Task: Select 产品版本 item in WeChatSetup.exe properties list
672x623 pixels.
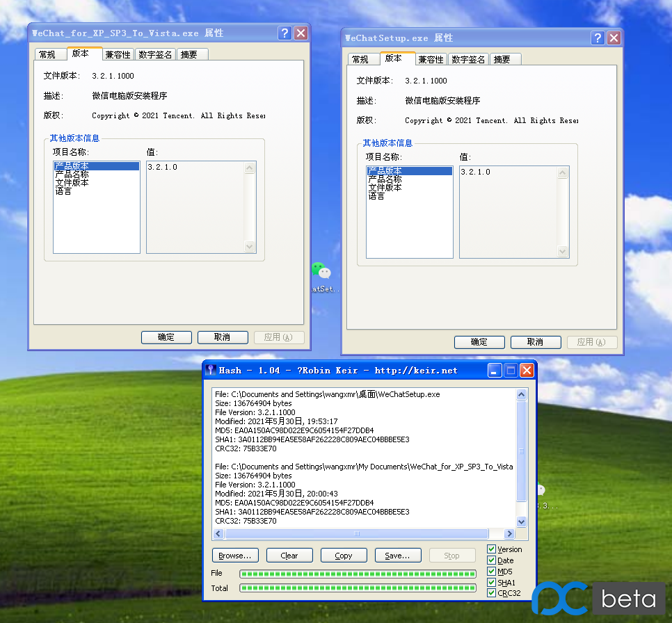Action: coord(410,170)
